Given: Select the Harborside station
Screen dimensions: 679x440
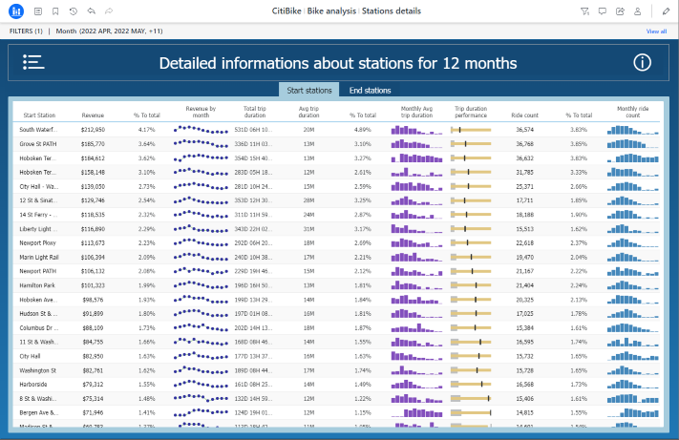Looking at the screenshot, I should (x=33, y=384).
